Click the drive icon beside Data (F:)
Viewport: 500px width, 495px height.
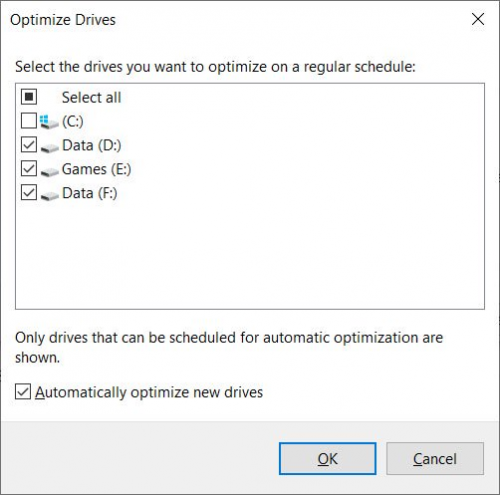click(x=50, y=195)
